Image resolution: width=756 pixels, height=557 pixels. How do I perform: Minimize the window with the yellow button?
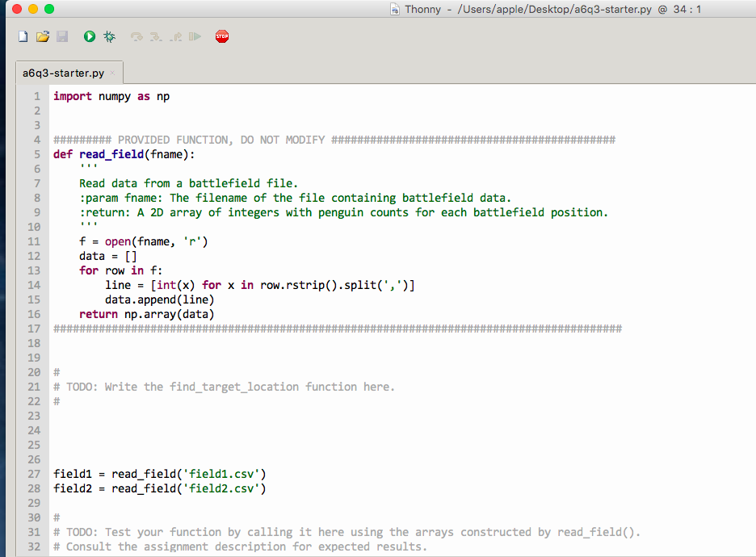click(33, 9)
